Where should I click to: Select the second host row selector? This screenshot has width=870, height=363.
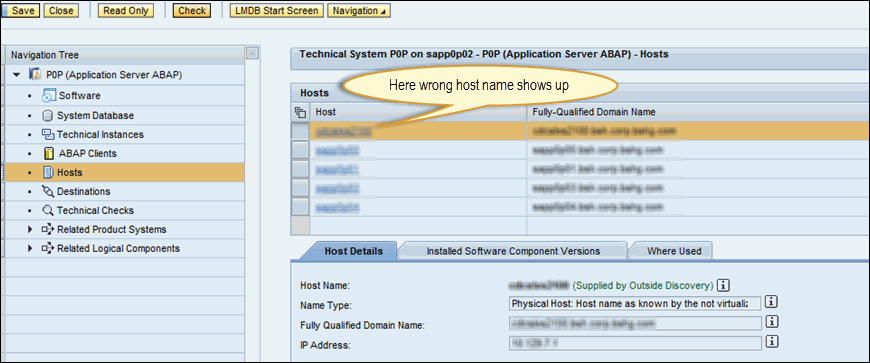300,150
